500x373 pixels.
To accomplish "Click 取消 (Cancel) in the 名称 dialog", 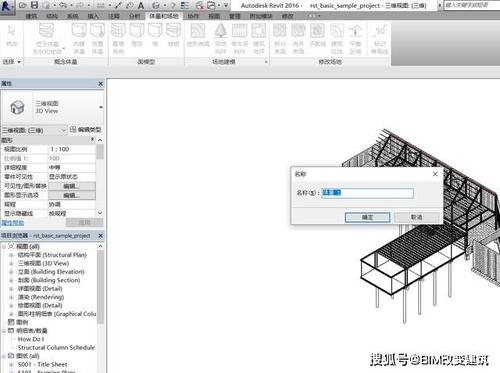I will [x=416, y=217].
